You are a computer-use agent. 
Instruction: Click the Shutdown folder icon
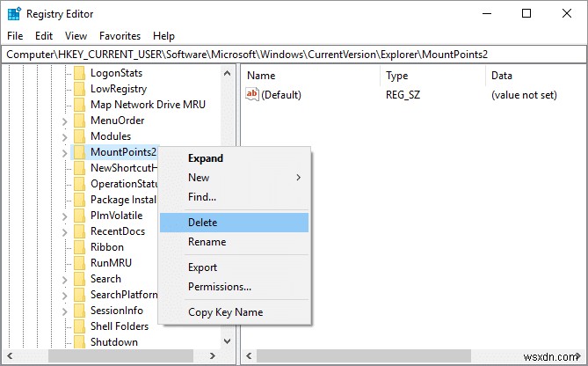click(79, 341)
